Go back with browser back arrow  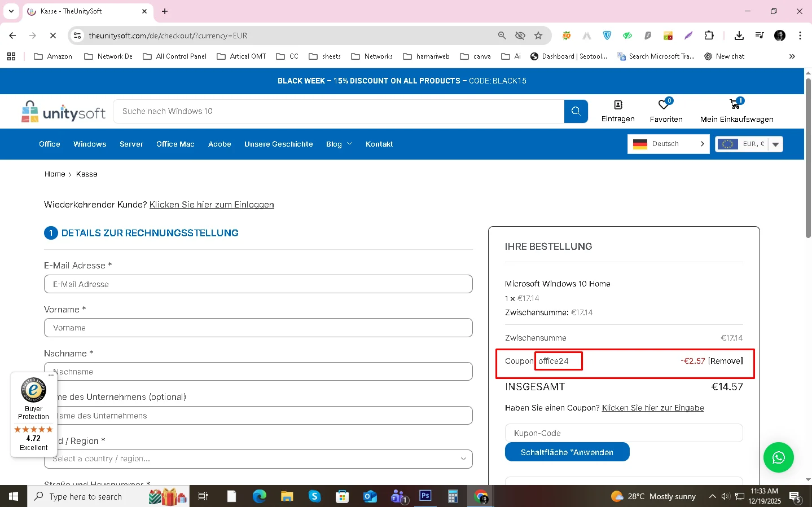pyautogui.click(x=12, y=36)
